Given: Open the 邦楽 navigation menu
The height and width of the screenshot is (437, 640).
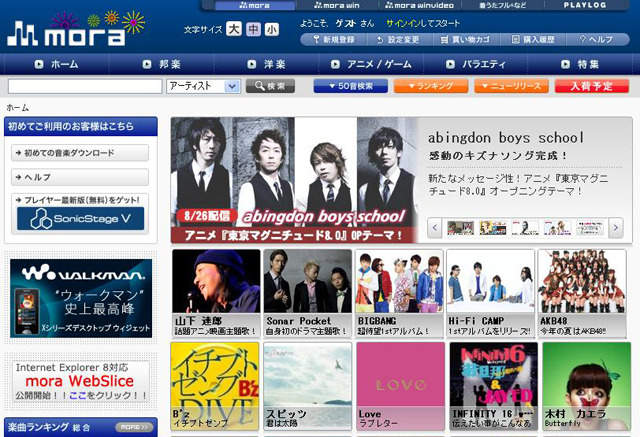Looking at the screenshot, I should click(x=162, y=64).
